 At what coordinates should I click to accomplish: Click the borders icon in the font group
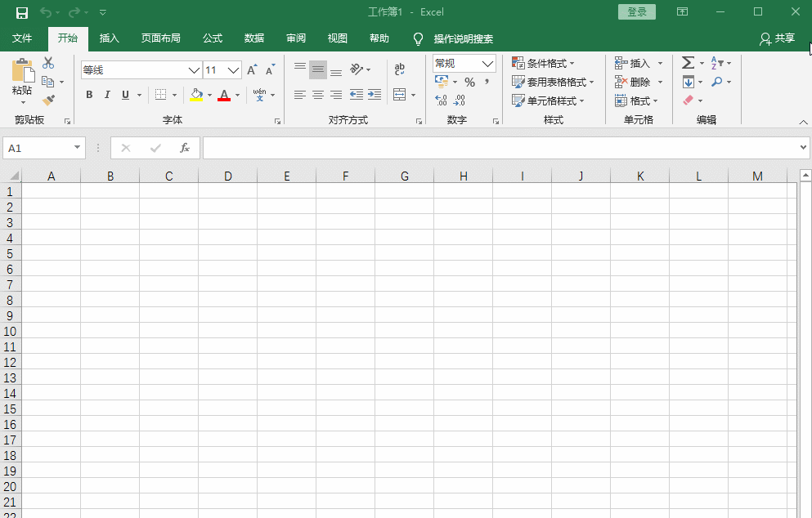click(161, 94)
